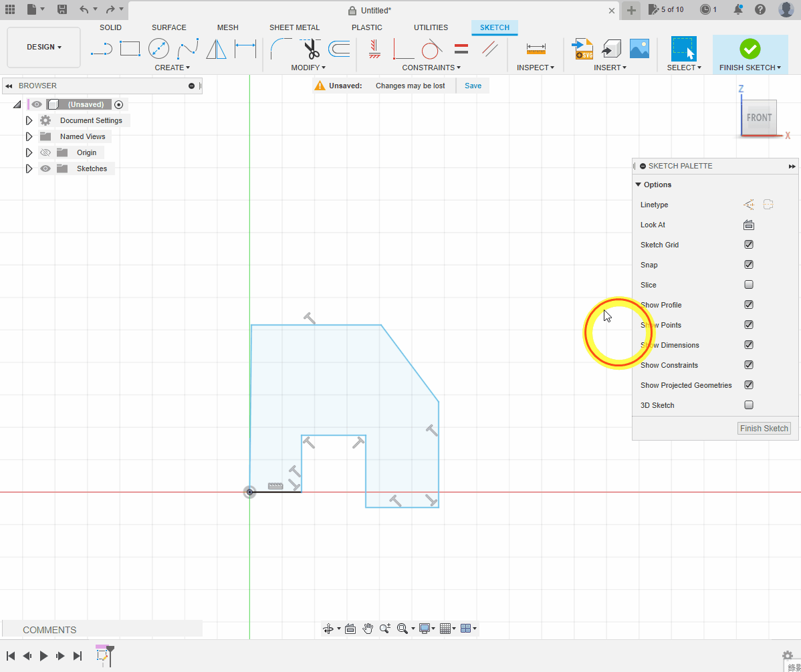The image size is (801, 672).
Task: Click the Save link in warning bar
Action: [473, 86]
